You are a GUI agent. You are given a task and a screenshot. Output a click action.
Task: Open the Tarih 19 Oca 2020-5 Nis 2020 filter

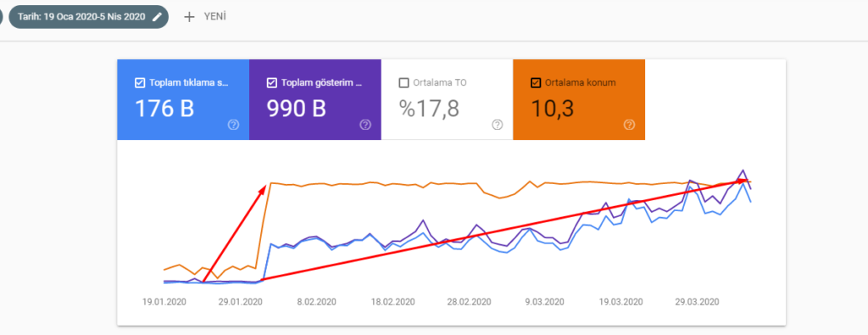(x=88, y=17)
